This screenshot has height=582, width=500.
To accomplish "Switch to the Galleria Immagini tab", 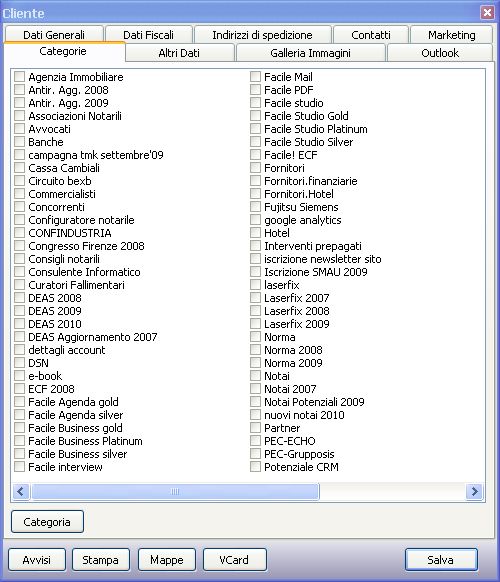I will point(310,53).
